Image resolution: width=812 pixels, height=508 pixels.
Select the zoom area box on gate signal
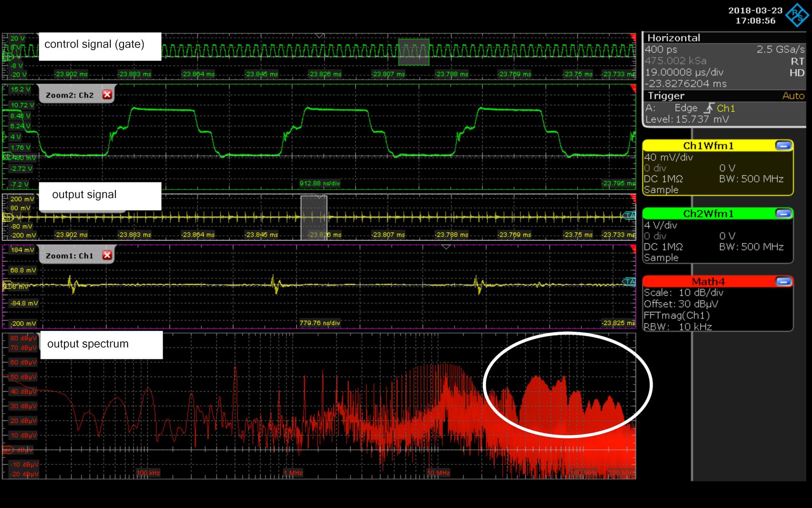point(414,52)
